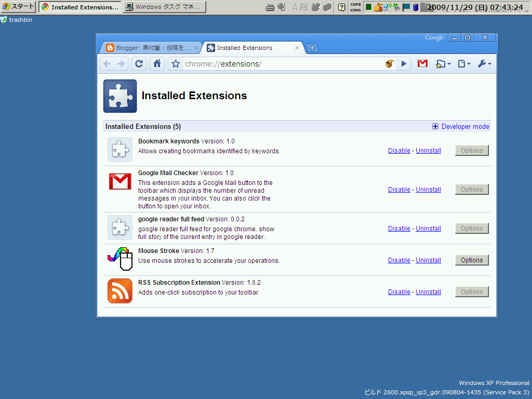
Task: Click the RSS Subscription orange feed icon
Action: coord(120,291)
